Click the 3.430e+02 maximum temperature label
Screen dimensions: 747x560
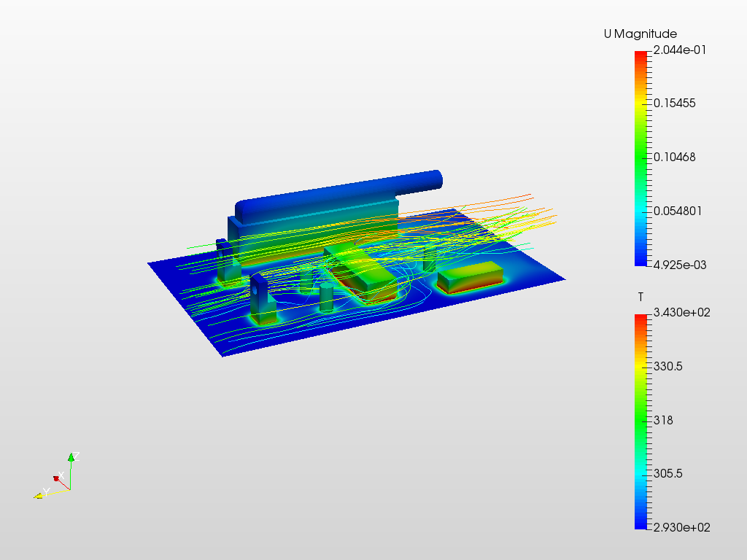(682, 313)
